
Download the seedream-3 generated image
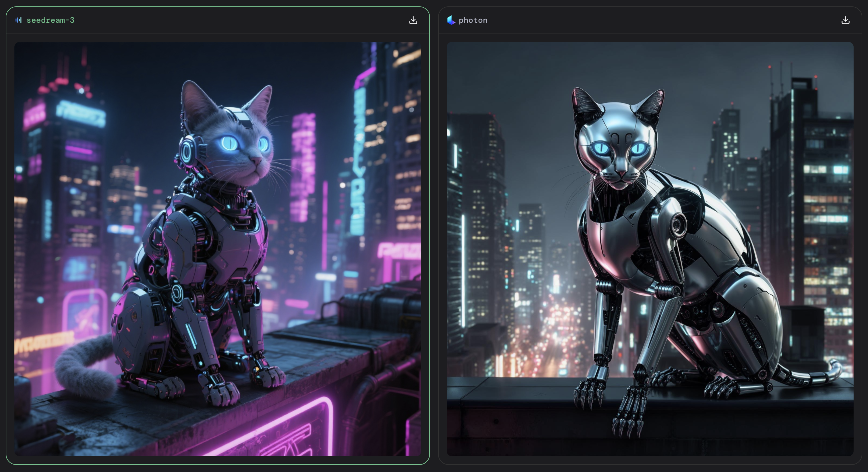[x=413, y=20]
